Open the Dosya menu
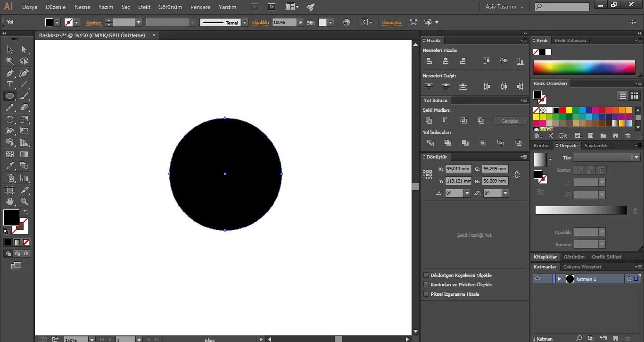 click(30, 7)
